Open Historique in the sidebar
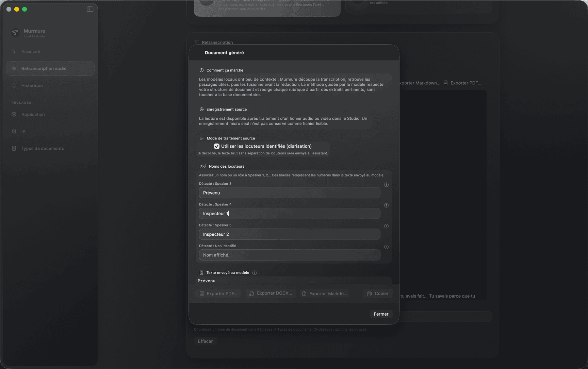Screen dimensions: 588x369 (x=50, y=86)
